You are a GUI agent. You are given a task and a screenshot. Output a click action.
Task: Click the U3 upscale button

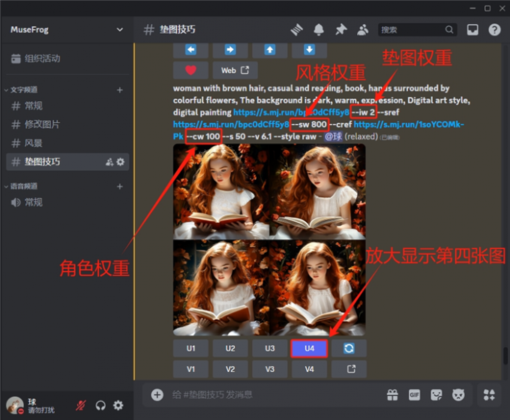(270, 349)
